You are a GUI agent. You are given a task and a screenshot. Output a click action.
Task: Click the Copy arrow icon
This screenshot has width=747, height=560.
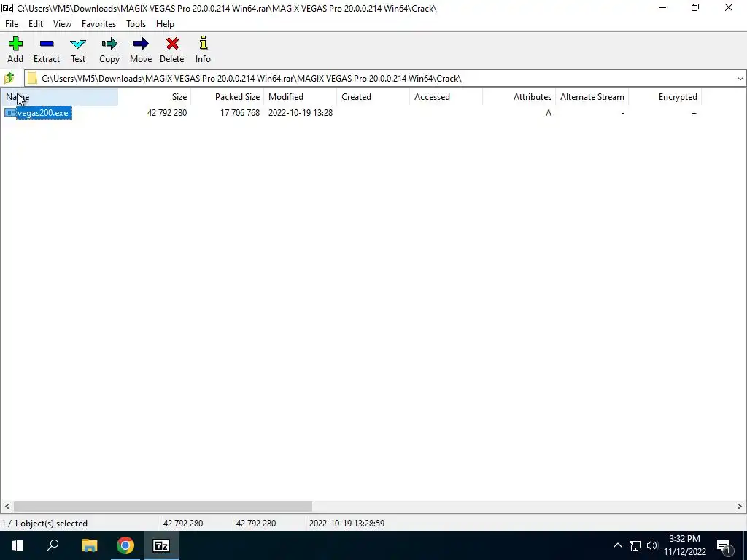point(109,44)
